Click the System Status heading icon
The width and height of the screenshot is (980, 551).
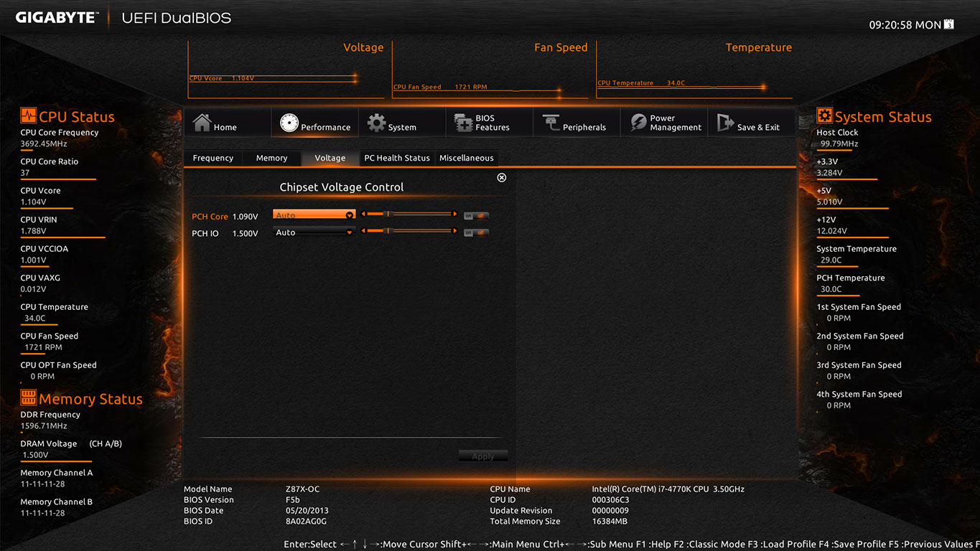[824, 116]
